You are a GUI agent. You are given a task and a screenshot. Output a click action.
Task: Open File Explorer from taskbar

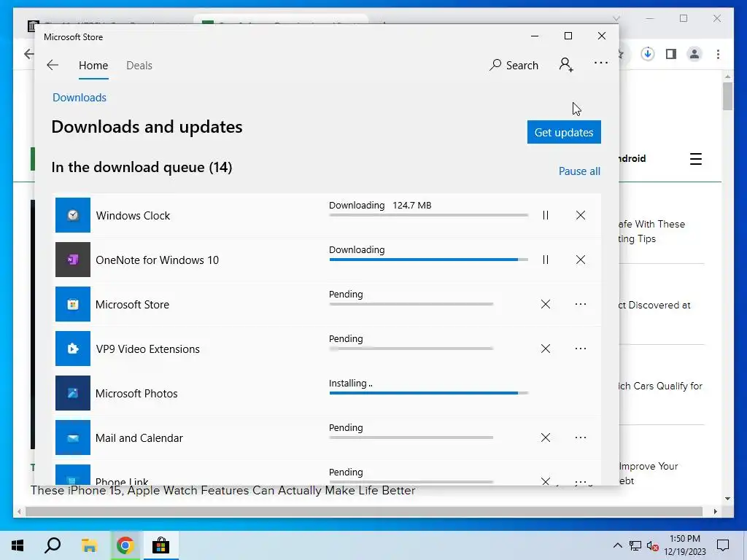pyautogui.click(x=89, y=545)
